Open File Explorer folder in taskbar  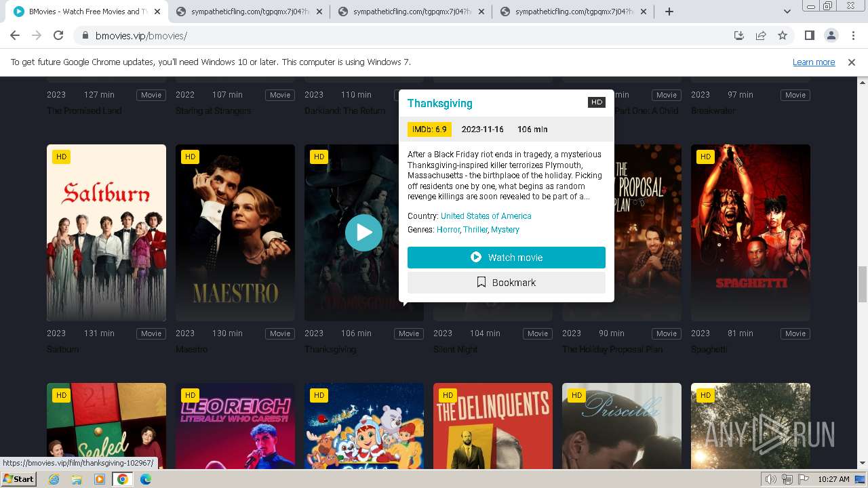tap(77, 479)
